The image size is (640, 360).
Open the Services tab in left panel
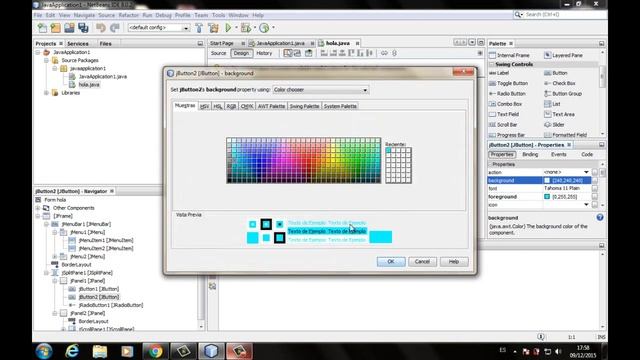[78, 43]
